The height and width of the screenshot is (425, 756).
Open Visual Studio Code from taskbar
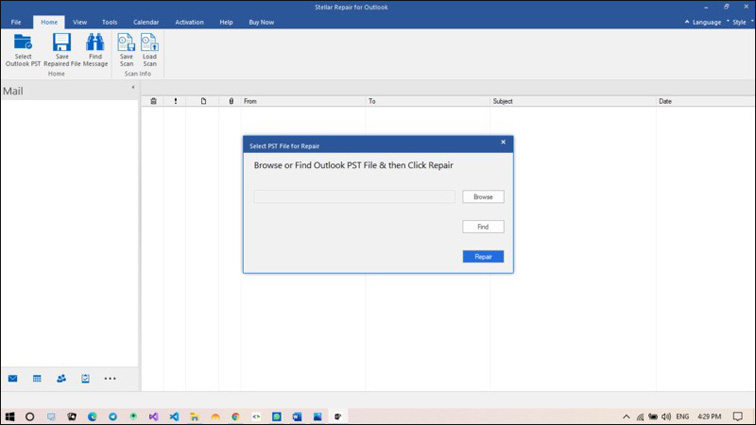pos(174,416)
